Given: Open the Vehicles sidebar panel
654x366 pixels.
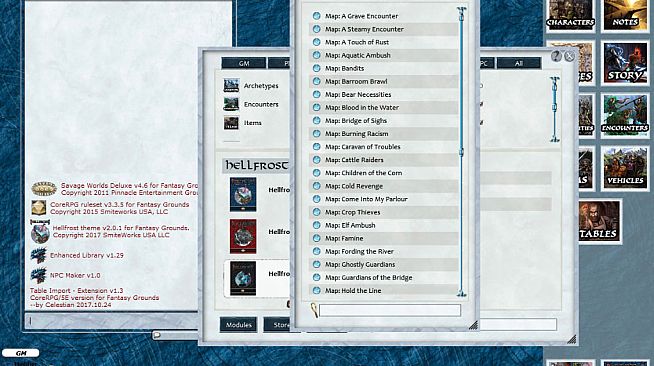Looking at the screenshot, I should [625, 168].
